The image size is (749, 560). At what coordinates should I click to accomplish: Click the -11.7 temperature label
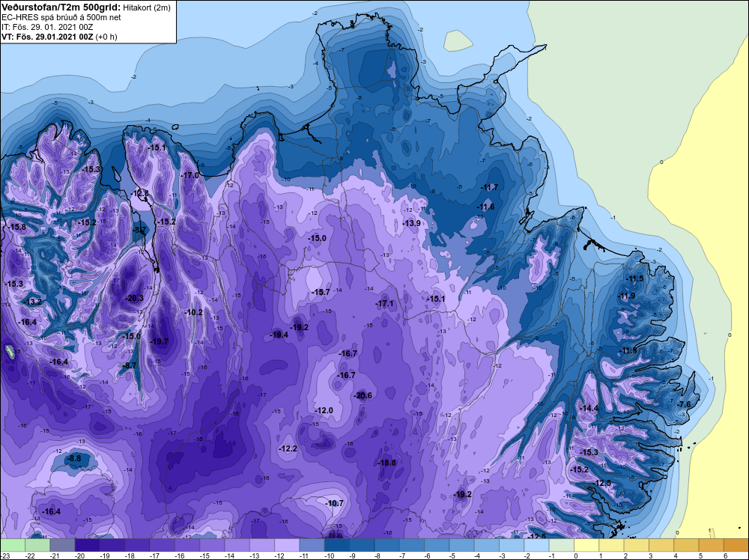click(488, 187)
